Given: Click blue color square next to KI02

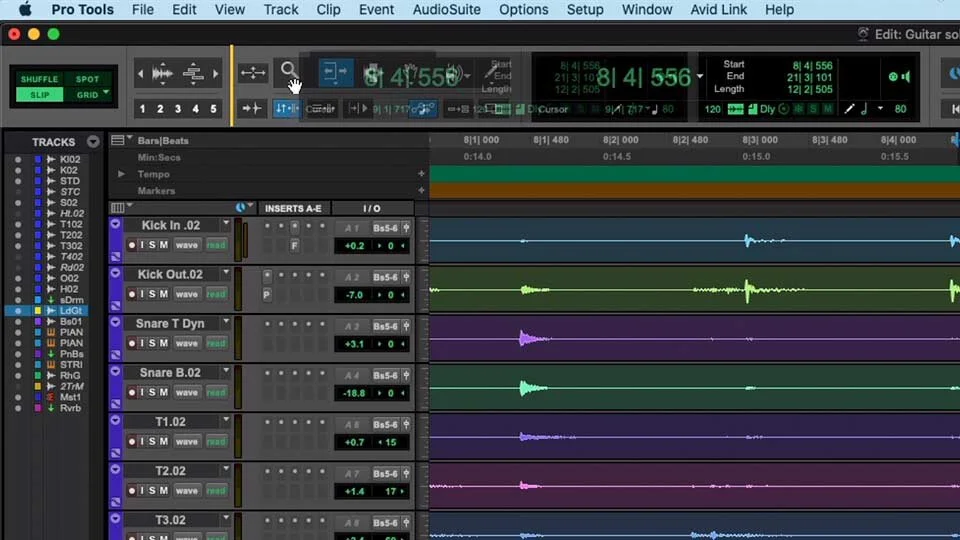Looking at the screenshot, I should 38,159.
